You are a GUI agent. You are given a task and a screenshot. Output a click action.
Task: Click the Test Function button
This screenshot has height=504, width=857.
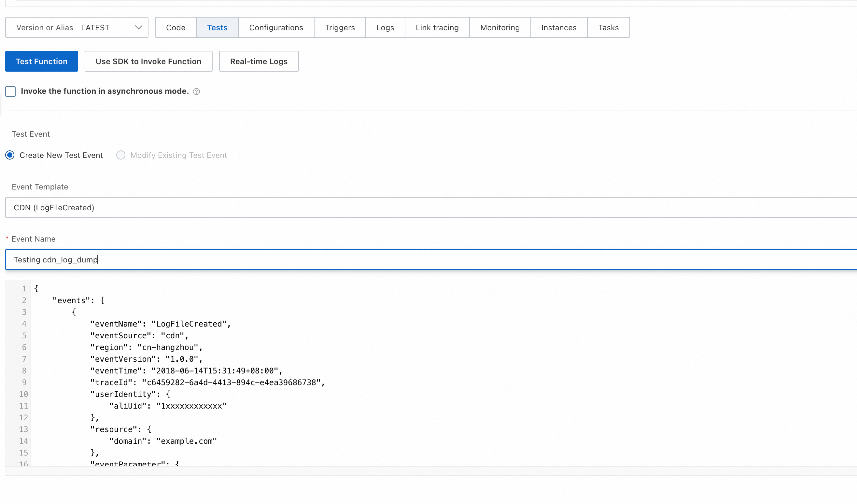click(41, 62)
